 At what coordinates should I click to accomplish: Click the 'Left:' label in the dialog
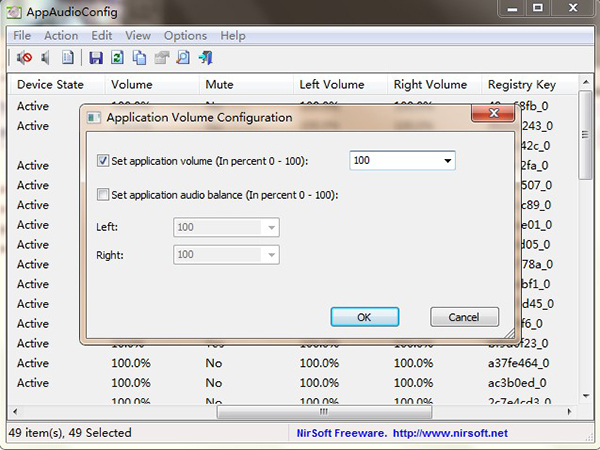[x=107, y=227]
